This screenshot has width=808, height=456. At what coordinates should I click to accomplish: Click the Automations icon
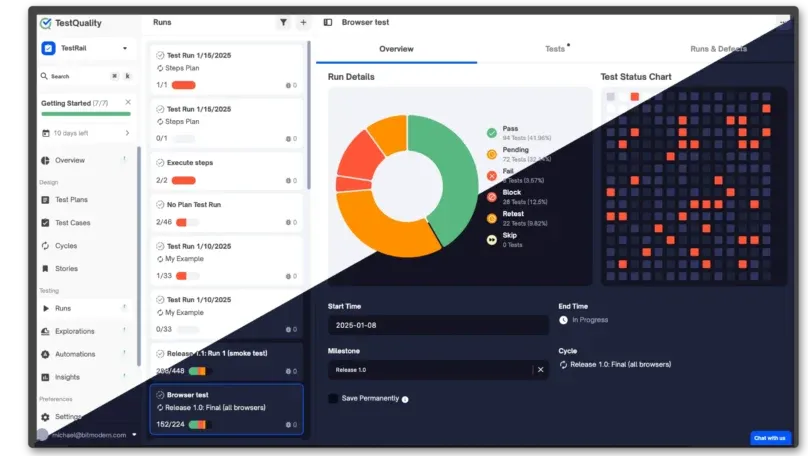coord(45,354)
